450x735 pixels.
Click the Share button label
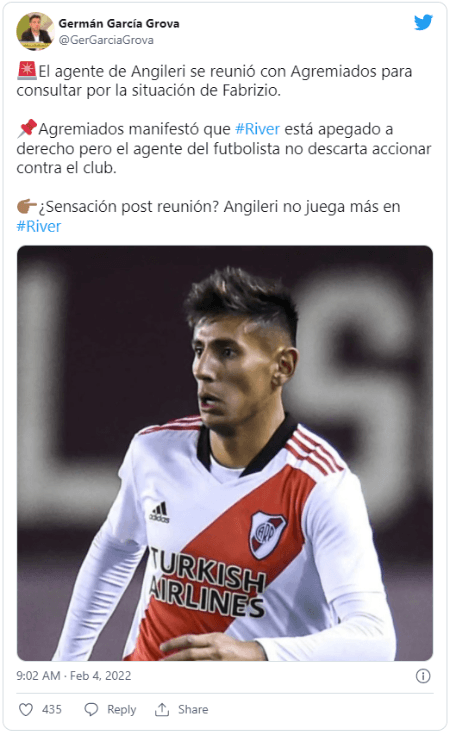193,709
